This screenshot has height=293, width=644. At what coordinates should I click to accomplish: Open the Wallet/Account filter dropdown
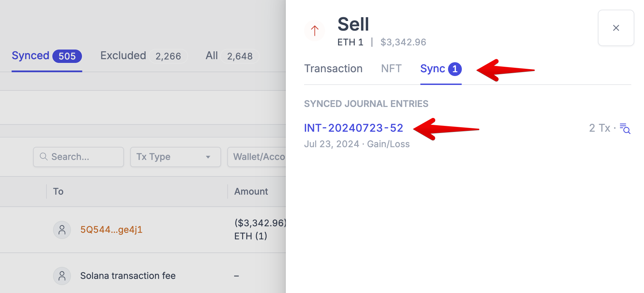coord(258,157)
